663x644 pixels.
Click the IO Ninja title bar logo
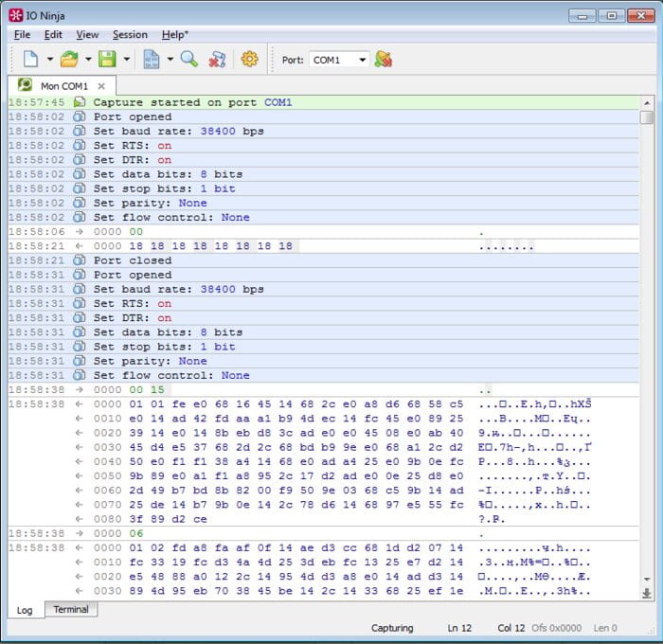[x=16, y=15]
